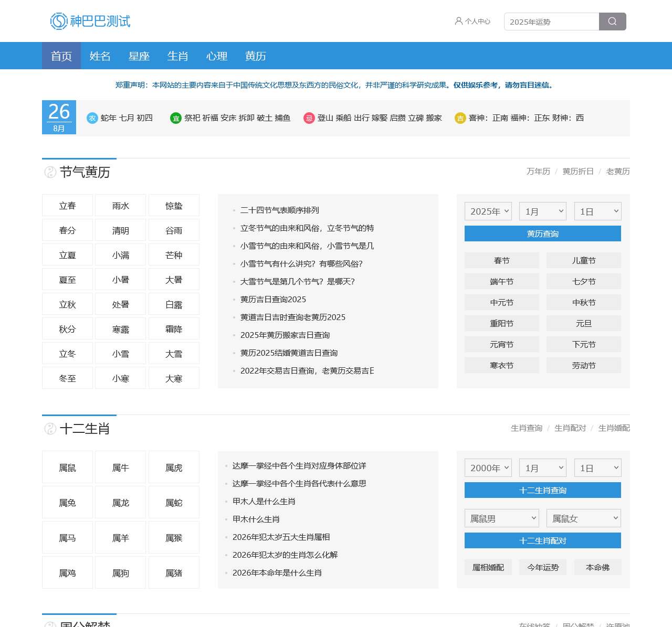
Task: Open the 2000年 birth year dropdown
Action: coord(488,467)
